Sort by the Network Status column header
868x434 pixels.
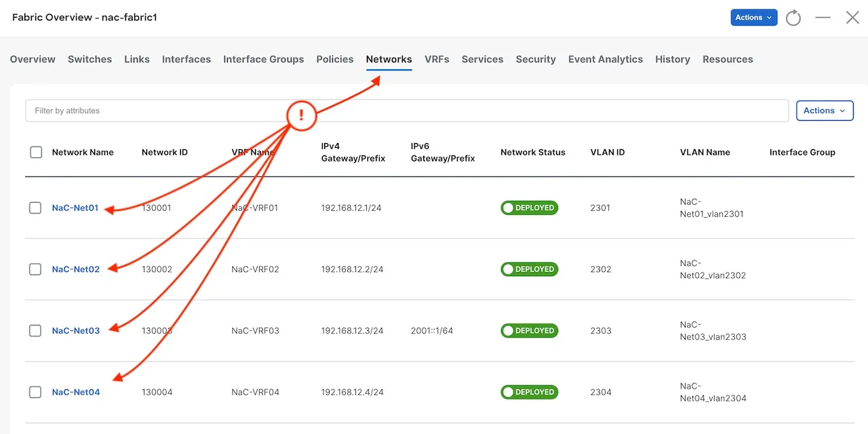533,152
